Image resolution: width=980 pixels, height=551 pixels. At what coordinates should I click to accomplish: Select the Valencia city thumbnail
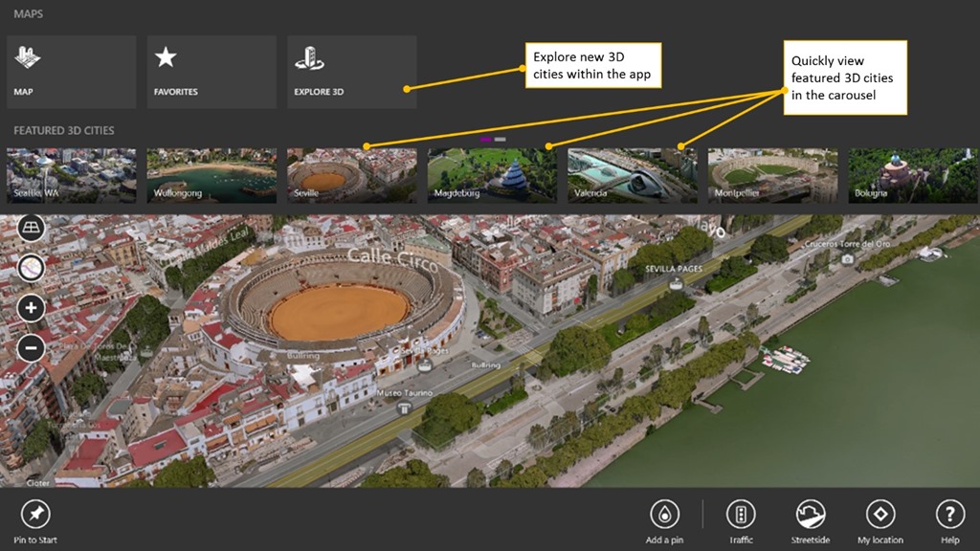(x=632, y=176)
